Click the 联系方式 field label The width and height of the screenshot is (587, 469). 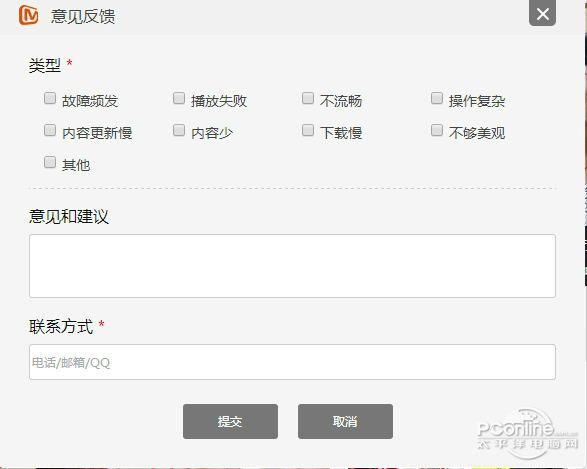click(x=61, y=326)
